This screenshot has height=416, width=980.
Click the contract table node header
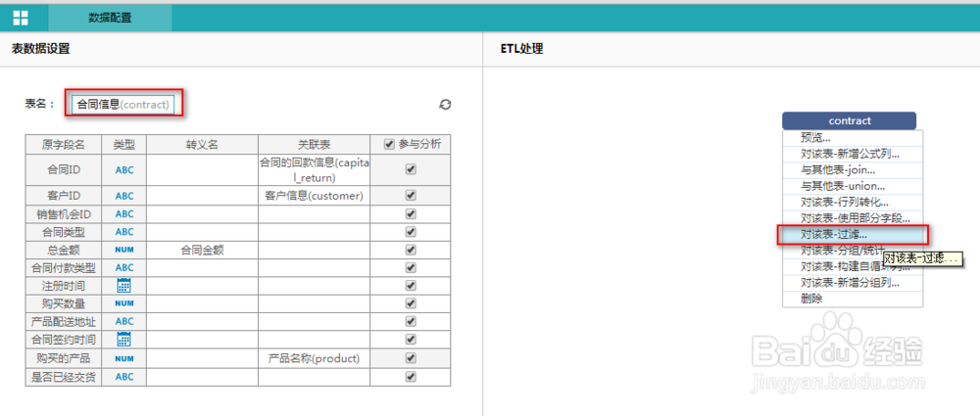(x=849, y=120)
